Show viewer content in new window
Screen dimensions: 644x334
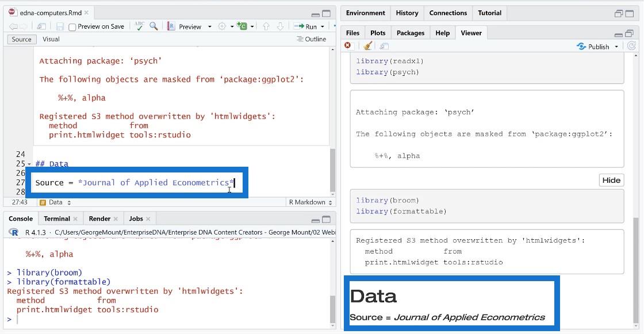pos(384,46)
